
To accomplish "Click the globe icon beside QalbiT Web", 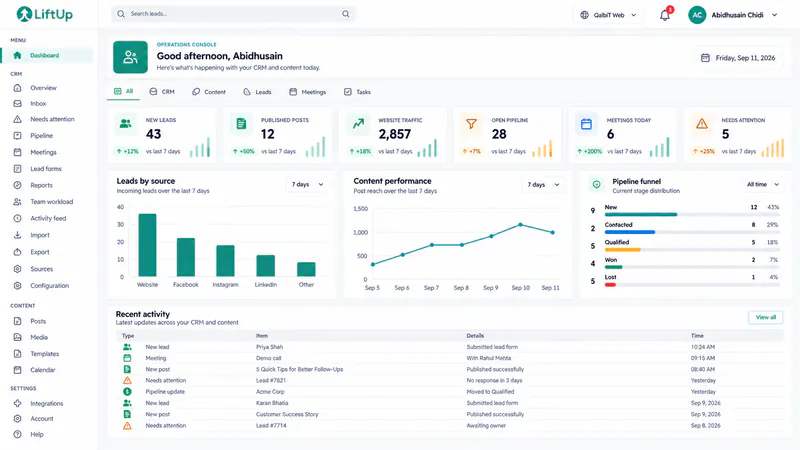I will (x=585, y=15).
